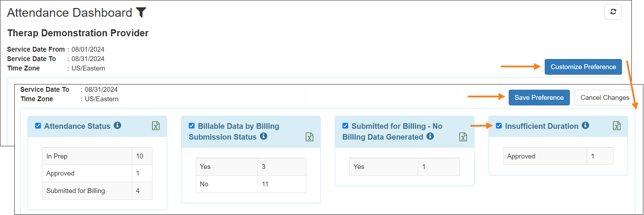Open info icon next to Attendance Status
644x215 pixels.
click(x=117, y=125)
